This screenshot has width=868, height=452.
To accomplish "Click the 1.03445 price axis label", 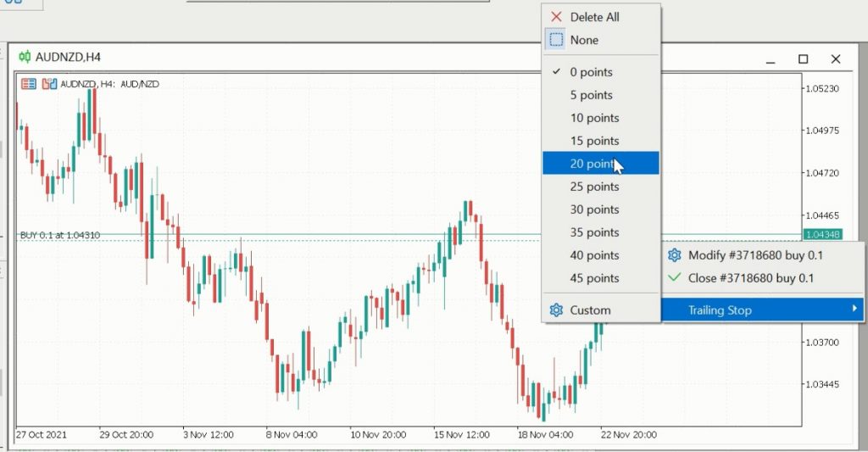I will 822,384.
